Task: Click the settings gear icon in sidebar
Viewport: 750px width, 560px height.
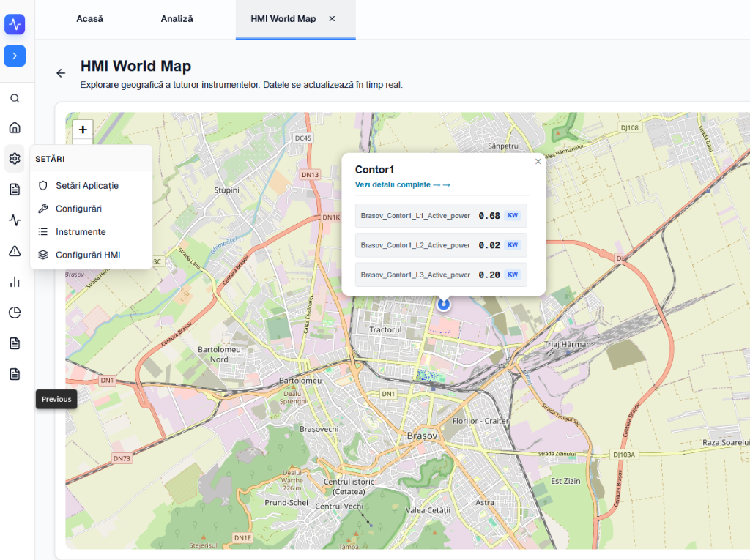Action: pos(15,158)
